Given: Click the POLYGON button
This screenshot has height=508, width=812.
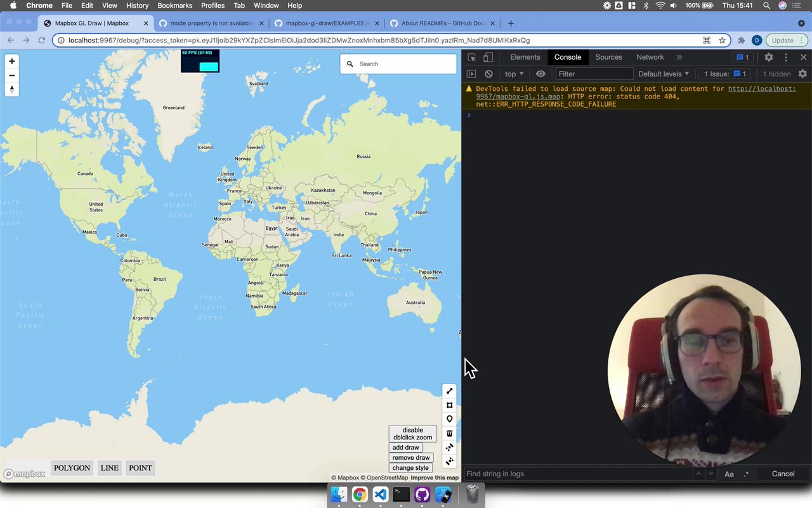Looking at the screenshot, I should tap(72, 468).
